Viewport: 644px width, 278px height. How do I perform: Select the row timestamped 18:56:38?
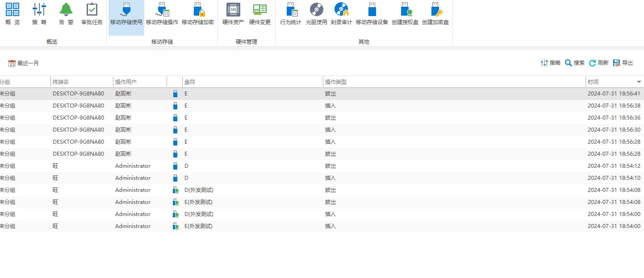coord(322,106)
